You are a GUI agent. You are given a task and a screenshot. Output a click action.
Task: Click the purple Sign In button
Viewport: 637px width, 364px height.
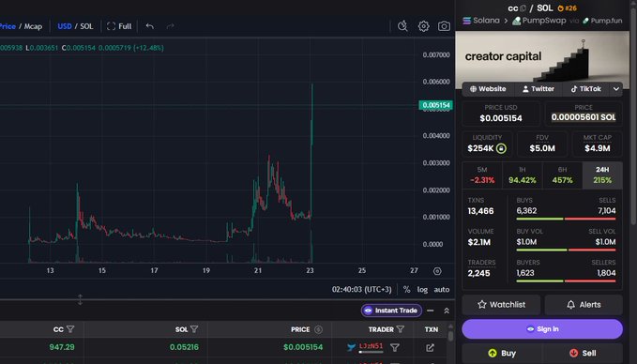click(542, 329)
